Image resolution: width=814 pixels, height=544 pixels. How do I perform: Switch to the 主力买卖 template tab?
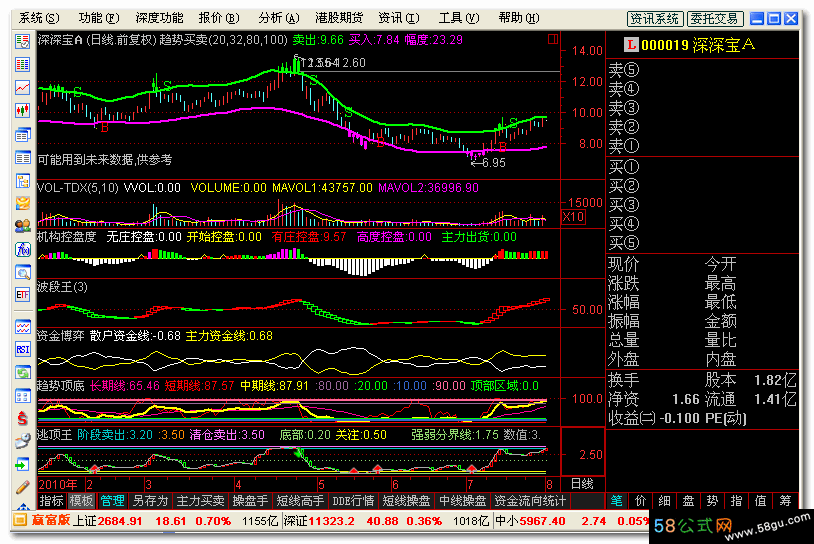click(x=200, y=500)
